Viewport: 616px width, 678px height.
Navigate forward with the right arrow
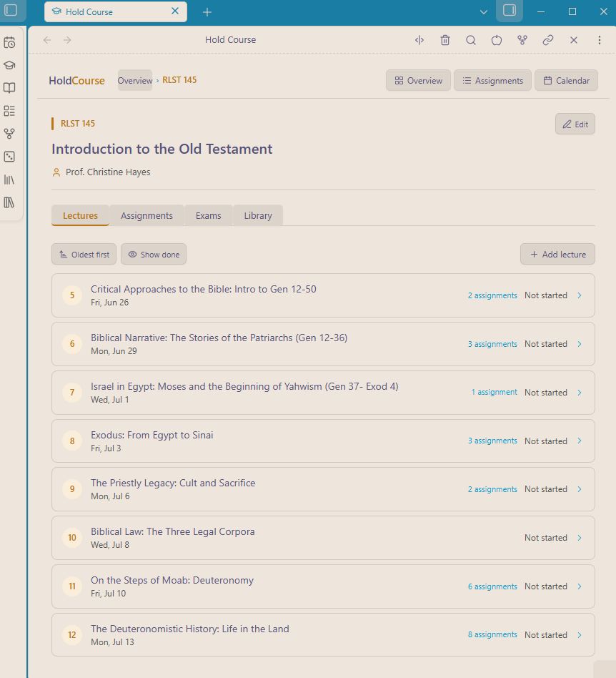pos(67,40)
